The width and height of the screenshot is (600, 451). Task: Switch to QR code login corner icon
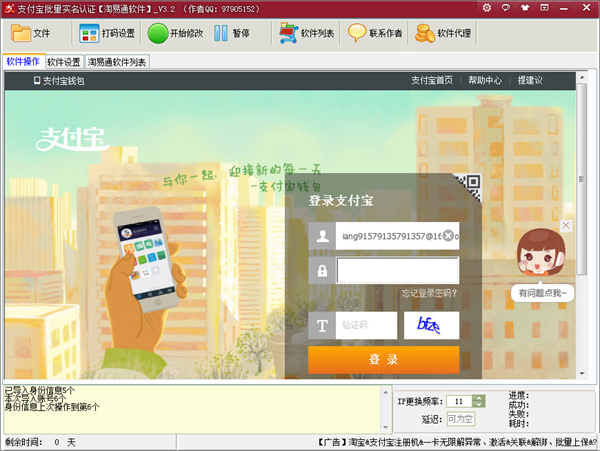469,186
